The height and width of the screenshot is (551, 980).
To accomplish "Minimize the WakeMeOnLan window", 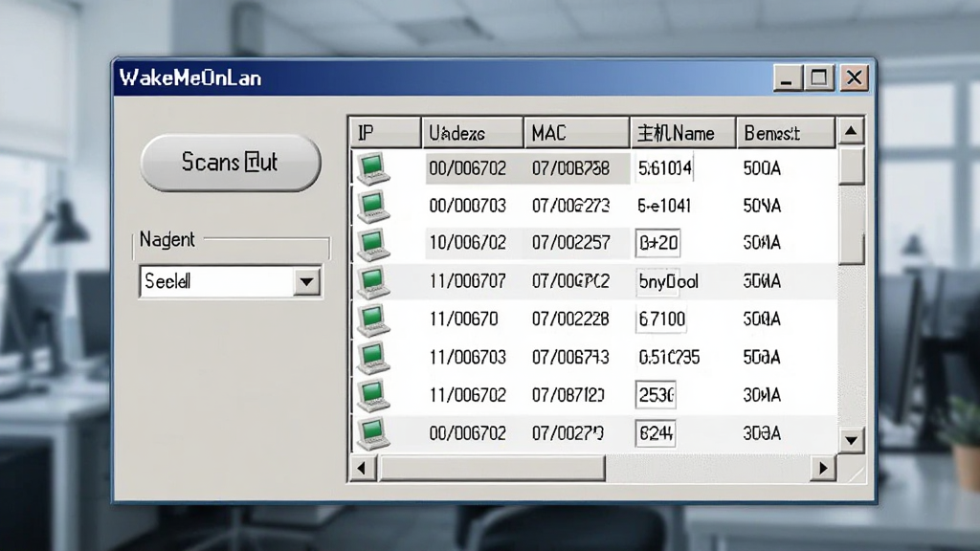I will pos(788,78).
